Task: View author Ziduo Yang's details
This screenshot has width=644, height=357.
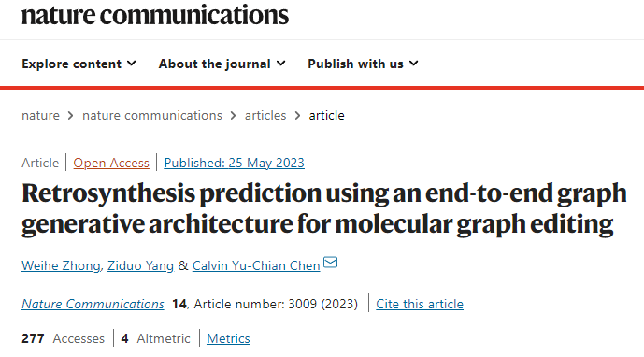Action: (x=140, y=265)
